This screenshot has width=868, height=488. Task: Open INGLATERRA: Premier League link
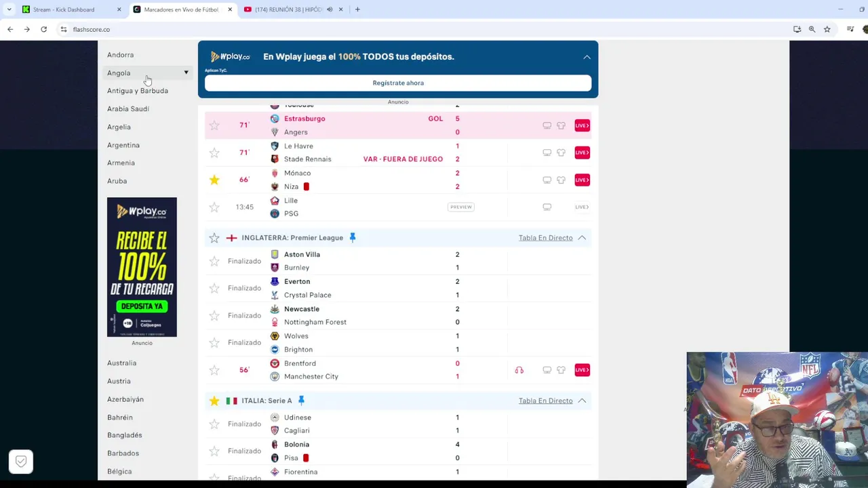click(292, 238)
